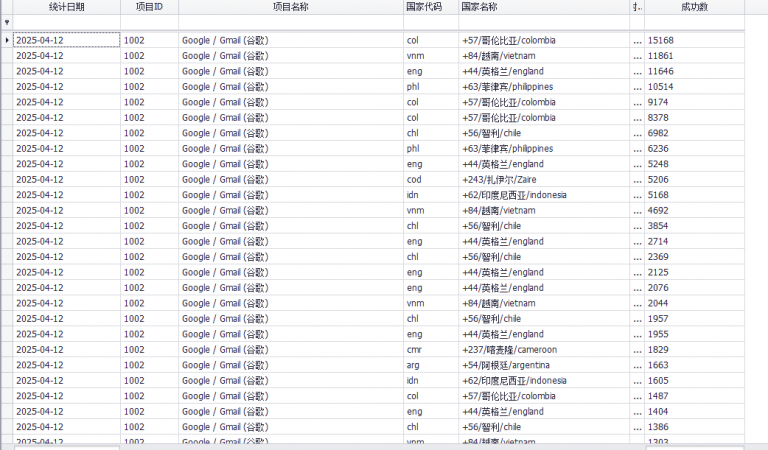Screen dimensions: 768x450
Task: Click the 国家名称 column header
Action: 544,7
